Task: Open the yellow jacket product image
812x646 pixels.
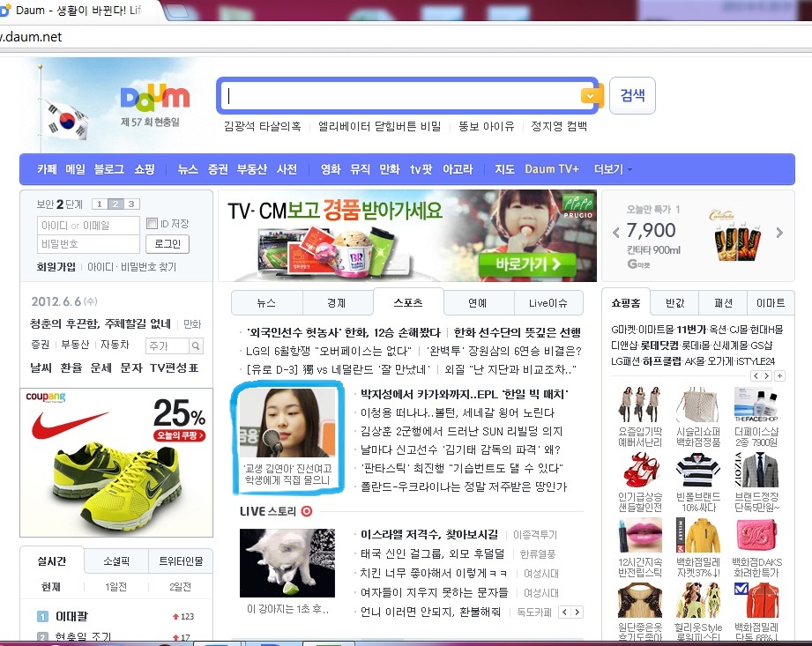Action: tap(699, 536)
